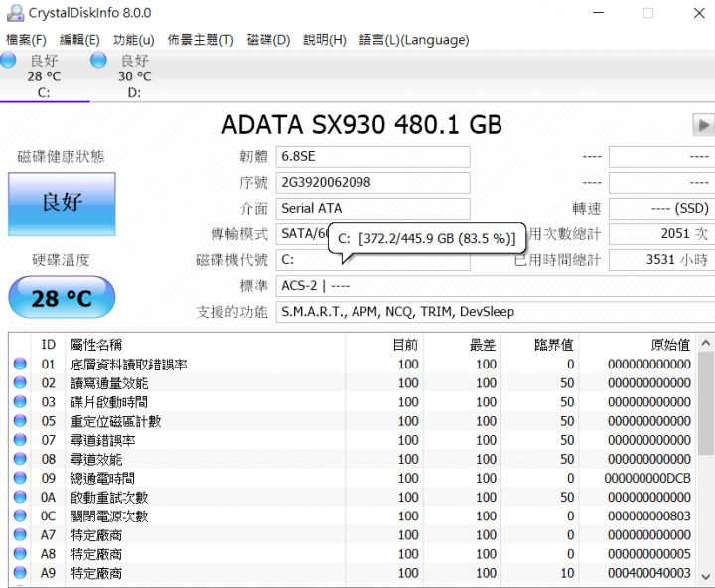Click raw value 000400040003
Image resolution: width=715 pixels, height=588 pixels.
[649, 573]
